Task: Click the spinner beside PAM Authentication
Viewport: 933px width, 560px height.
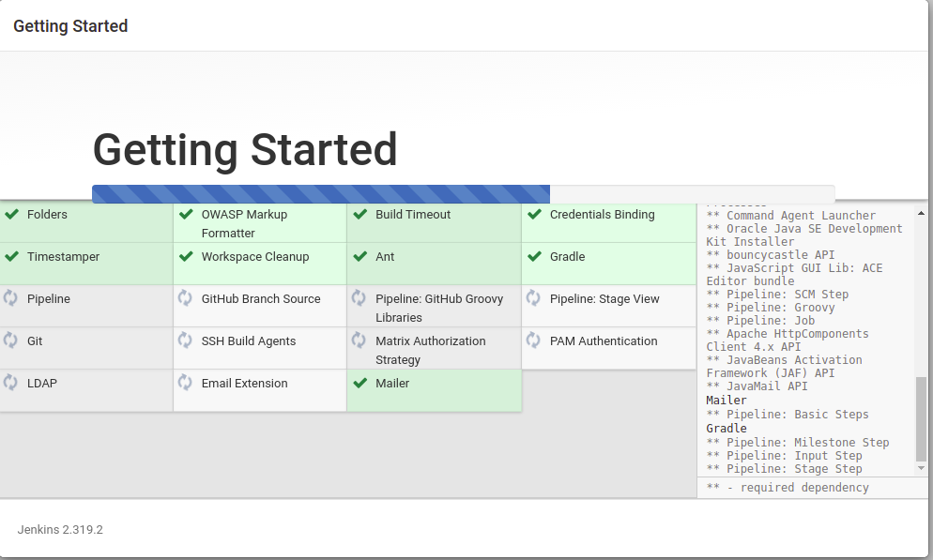Action: [x=535, y=341]
